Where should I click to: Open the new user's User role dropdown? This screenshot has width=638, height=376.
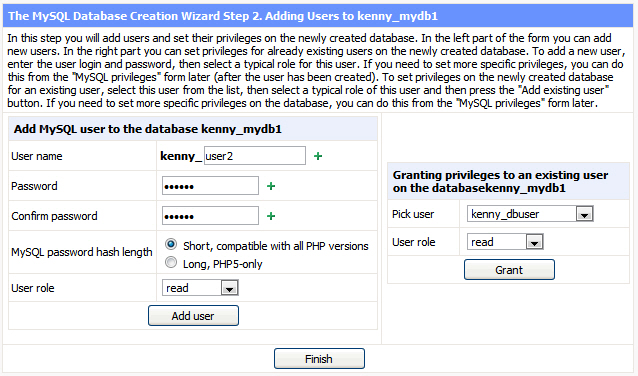200,288
